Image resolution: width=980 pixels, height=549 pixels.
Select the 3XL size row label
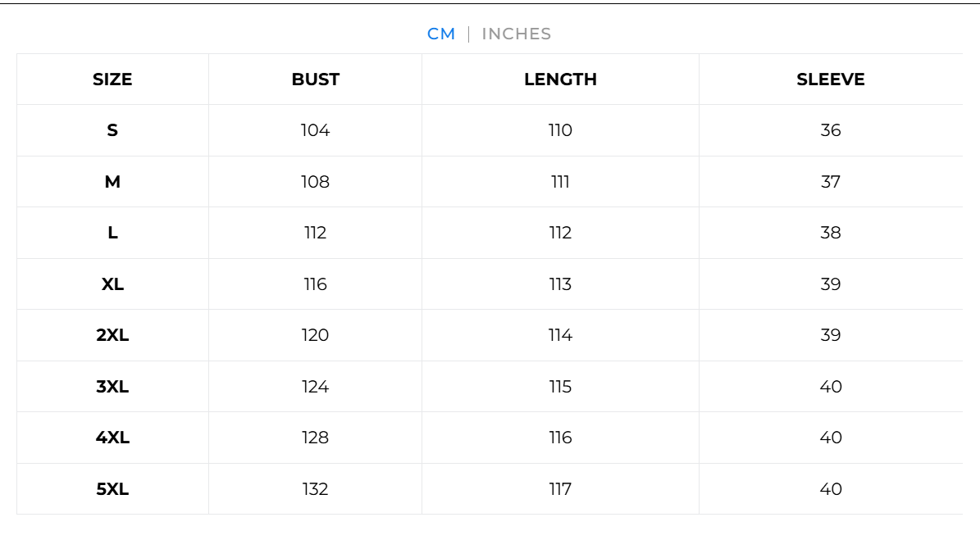tap(112, 387)
